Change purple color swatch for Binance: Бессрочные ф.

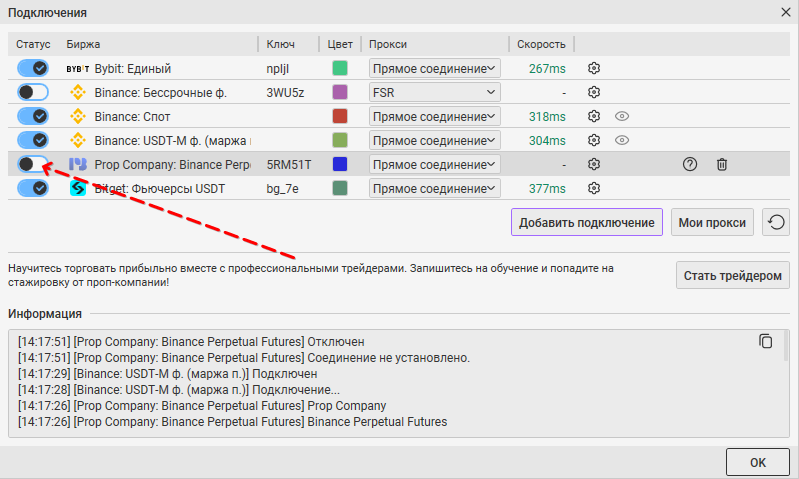click(x=340, y=92)
